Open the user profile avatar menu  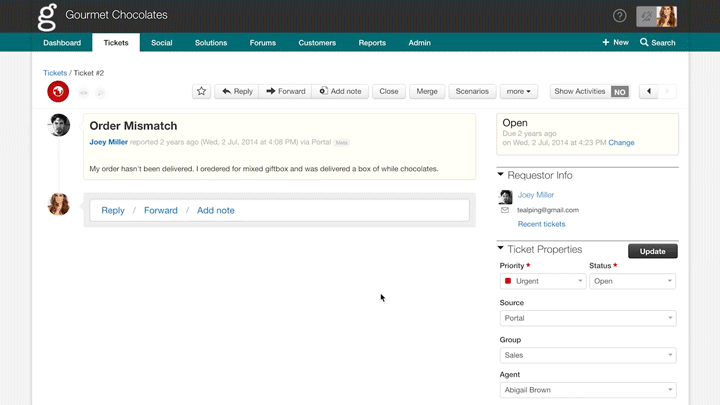pyautogui.click(x=657, y=17)
